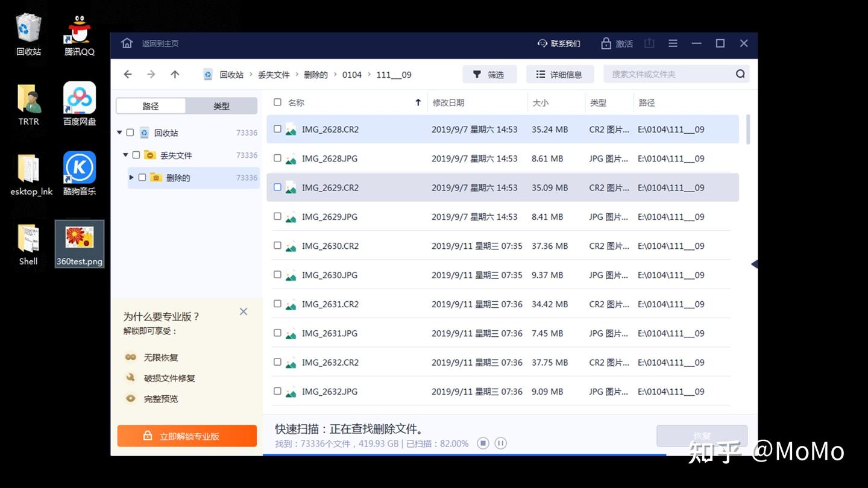Switch to the 类型 tab
Screen dimensions: 868x488
pos(221,106)
